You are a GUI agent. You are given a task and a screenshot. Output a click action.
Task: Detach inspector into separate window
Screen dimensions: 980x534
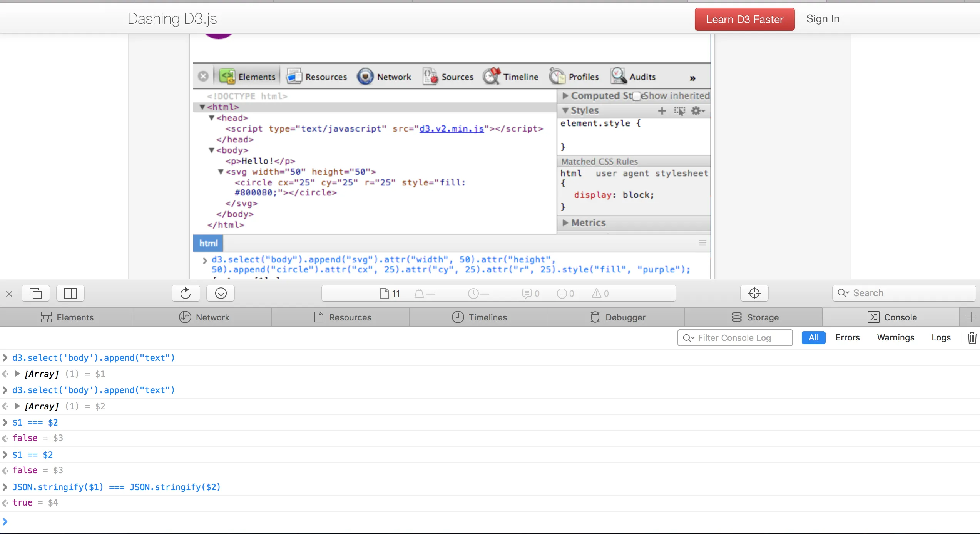pos(36,293)
